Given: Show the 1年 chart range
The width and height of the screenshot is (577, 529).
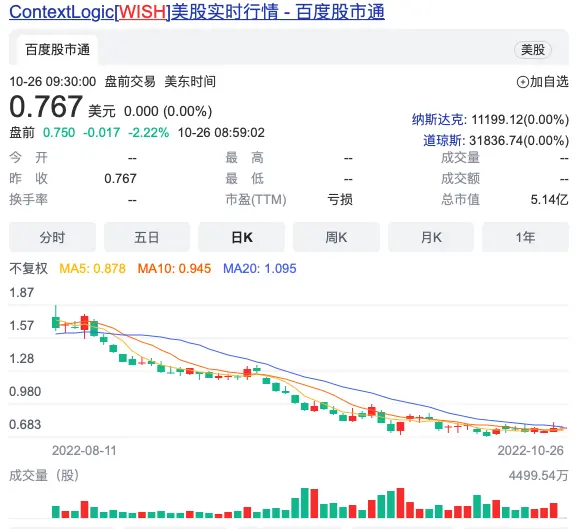Looking at the screenshot, I should click(525, 237).
